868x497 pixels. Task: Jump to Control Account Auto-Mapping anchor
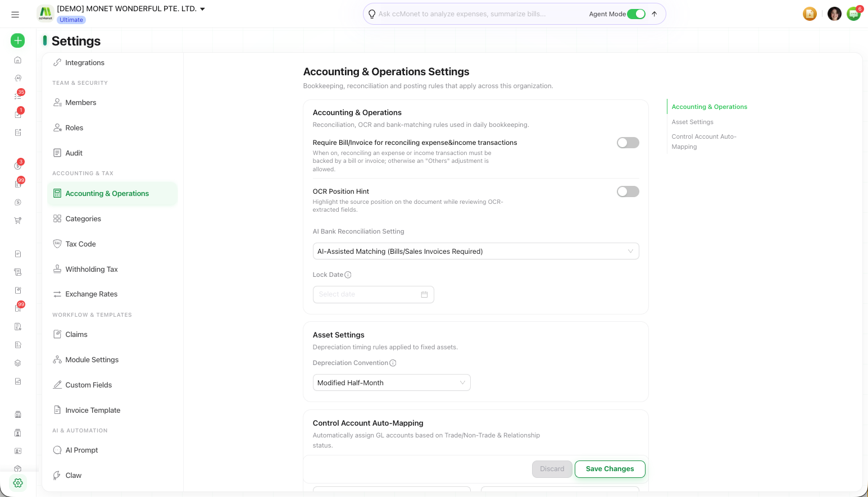click(704, 142)
